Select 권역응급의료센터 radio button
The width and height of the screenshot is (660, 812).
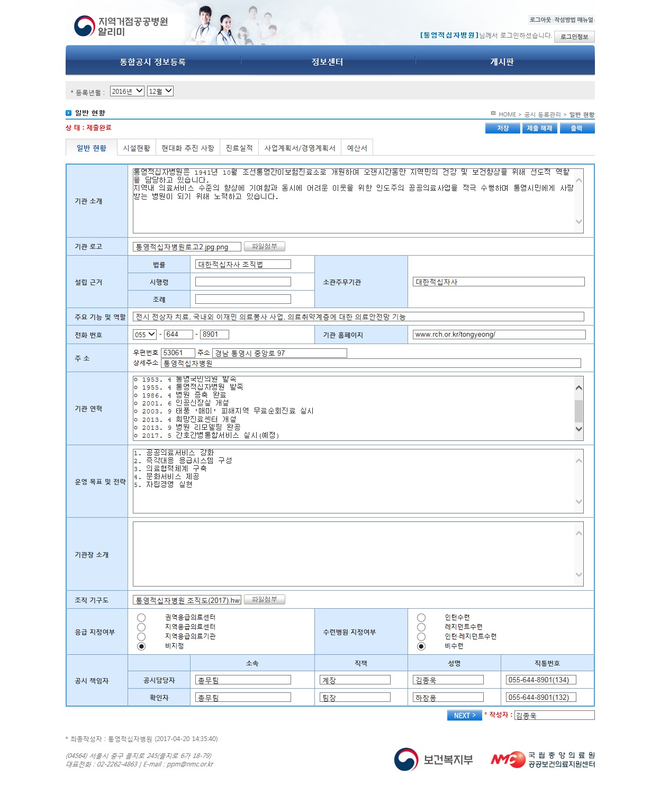click(141, 618)
